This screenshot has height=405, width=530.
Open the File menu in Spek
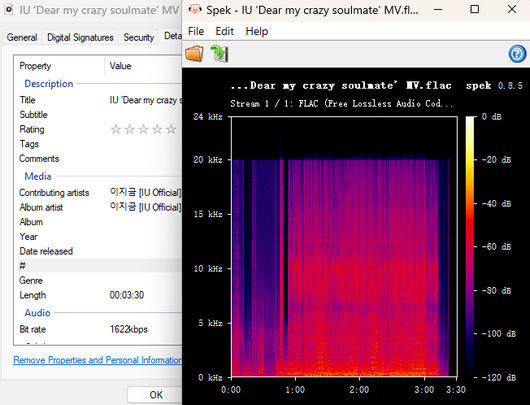click(196, 31)
